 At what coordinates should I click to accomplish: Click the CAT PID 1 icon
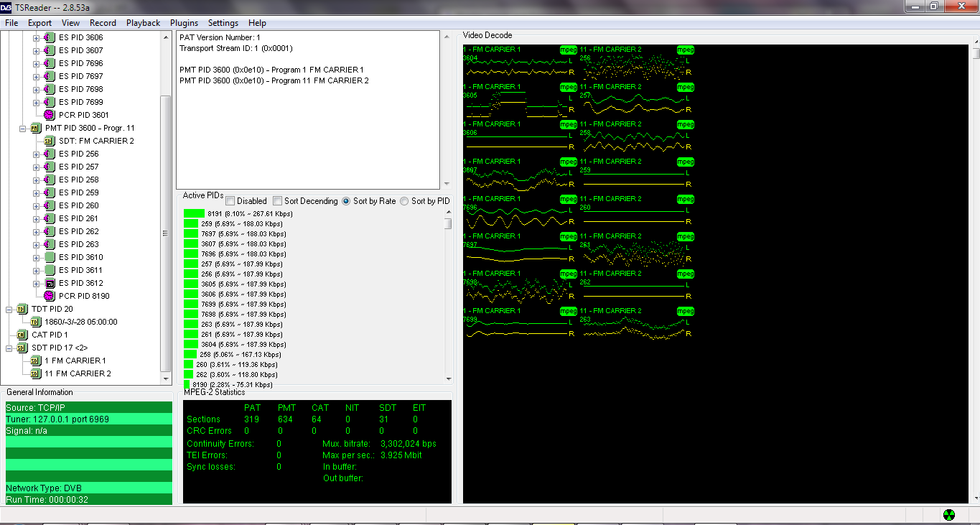pos(22,335)
